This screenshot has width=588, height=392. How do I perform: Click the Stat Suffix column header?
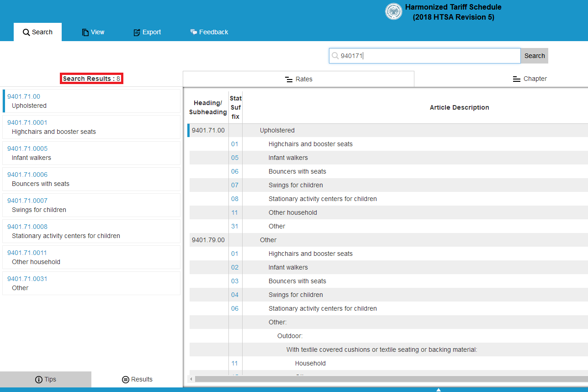tap(236, 107)
